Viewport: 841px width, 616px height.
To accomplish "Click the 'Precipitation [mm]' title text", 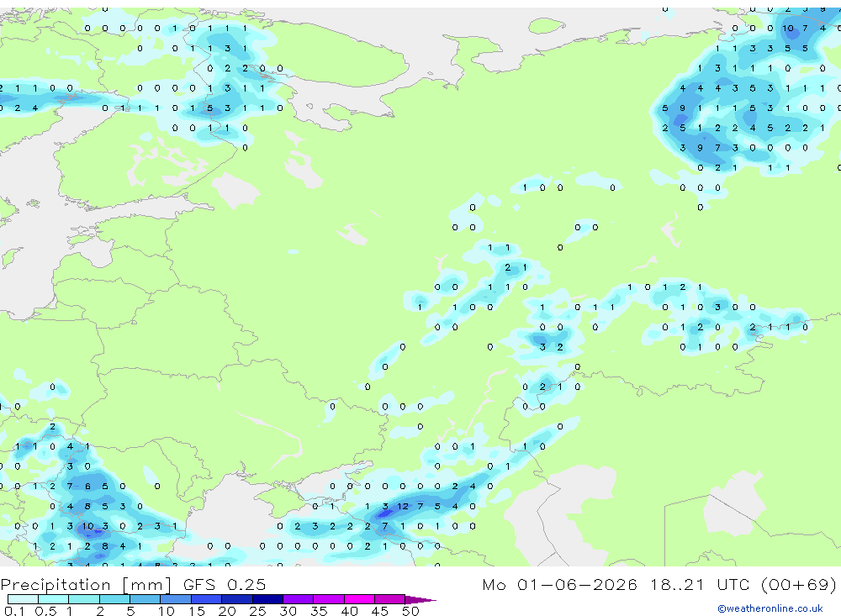I will 86,585.
